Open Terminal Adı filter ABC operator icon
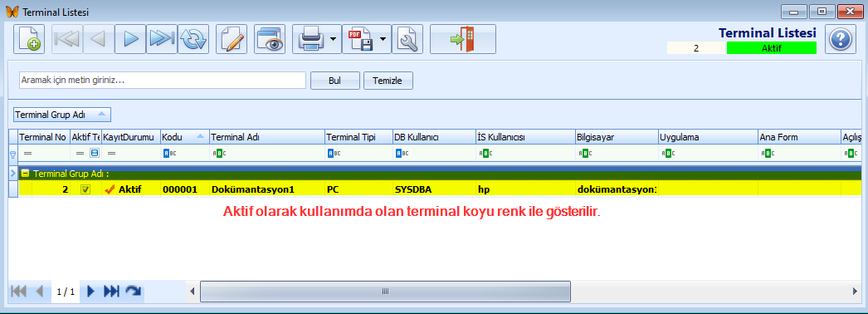Image resolution: width=868 pixels, height=314 pixels. (x=219, y=153)
